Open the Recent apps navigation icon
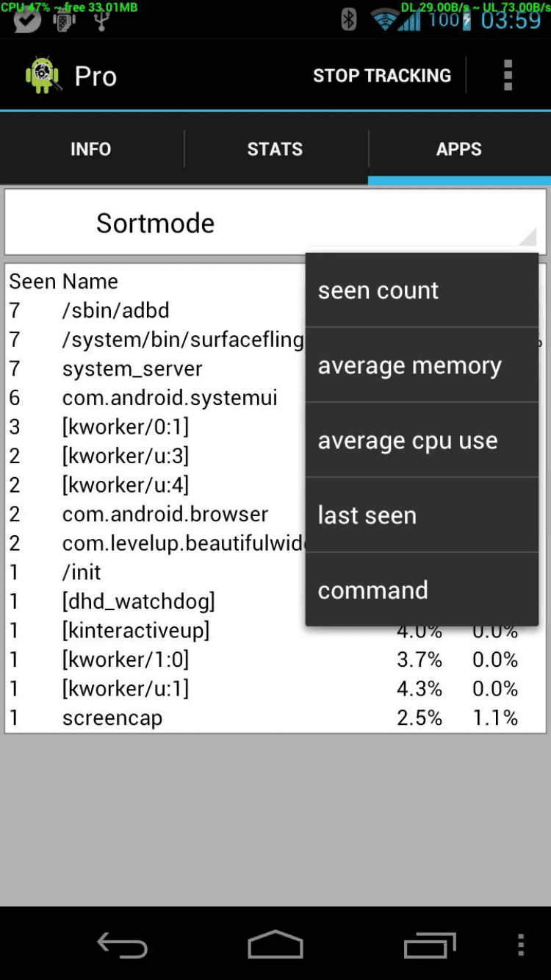Viewport: 551px width, 980px height. pyautogui.click(x=430, y=945)
